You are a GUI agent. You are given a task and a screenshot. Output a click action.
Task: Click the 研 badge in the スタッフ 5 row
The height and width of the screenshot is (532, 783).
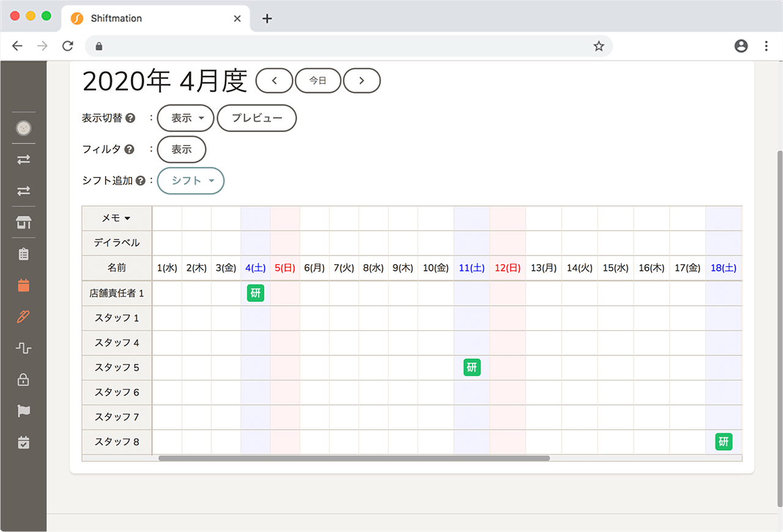(x=472, y=368)
